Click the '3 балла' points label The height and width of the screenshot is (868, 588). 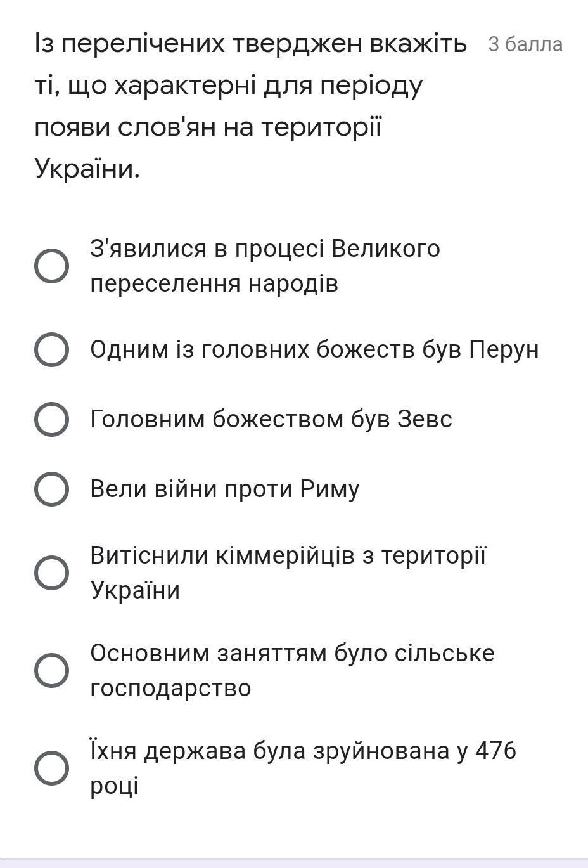point(525,44)
